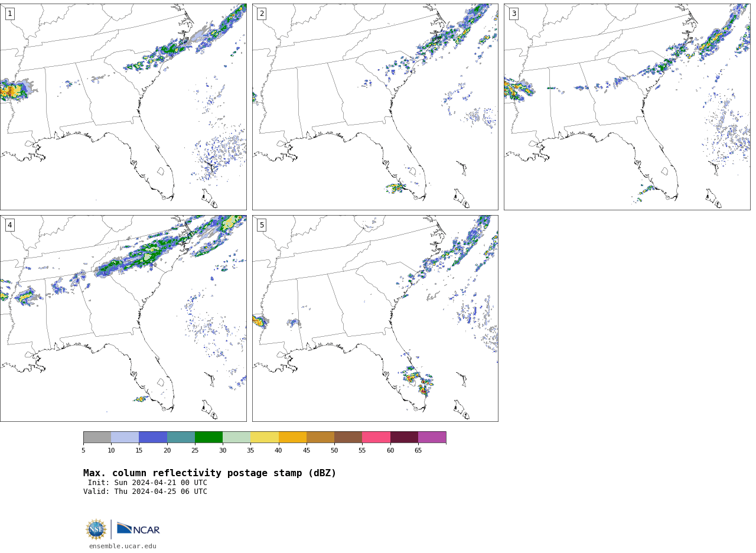Click the blue 15-20 dBZ swatch
This screenshot has height=553, width=756.
(x=153, y=437)
